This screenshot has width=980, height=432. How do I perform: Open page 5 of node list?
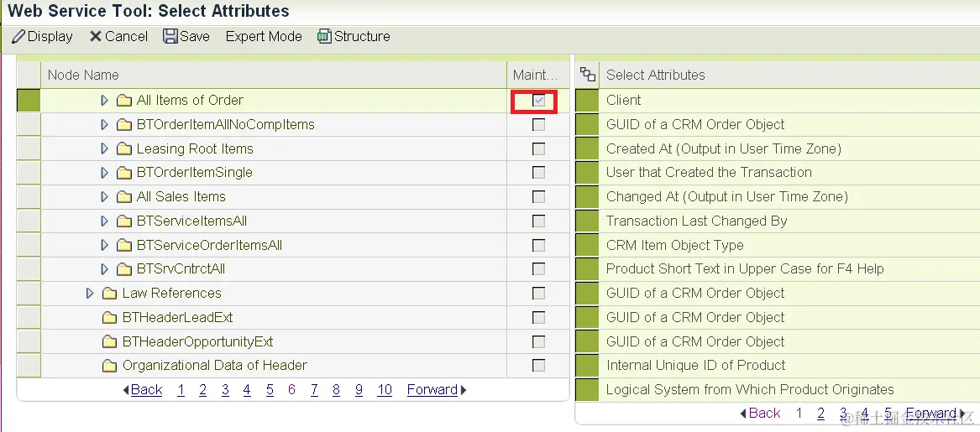point(270,390)
